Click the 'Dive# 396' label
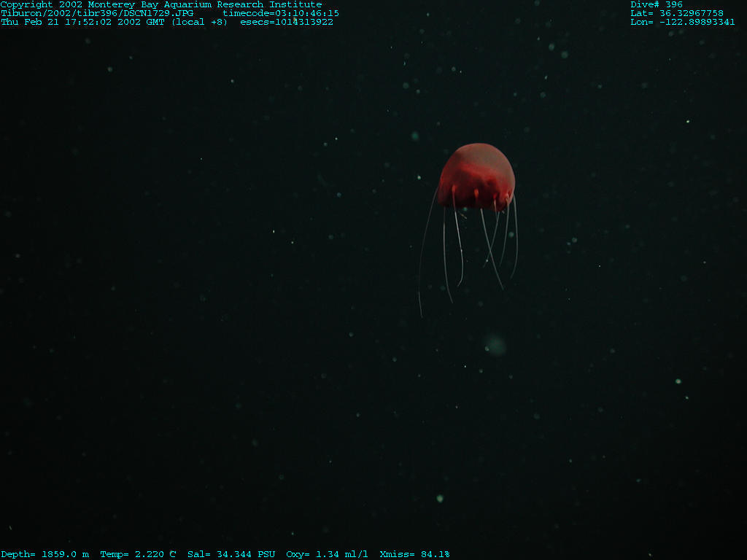747x560 pixels. pyautogui.click(x=656, y=5)
